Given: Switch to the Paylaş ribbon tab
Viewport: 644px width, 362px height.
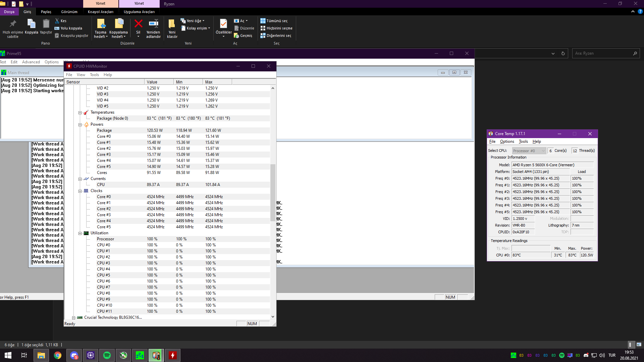Looking at the screenshot, I should [46, 12].
